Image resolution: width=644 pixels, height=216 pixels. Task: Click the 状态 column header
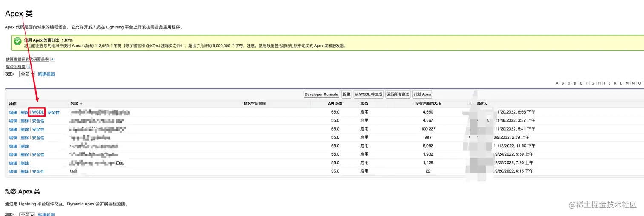click(364, 103)
